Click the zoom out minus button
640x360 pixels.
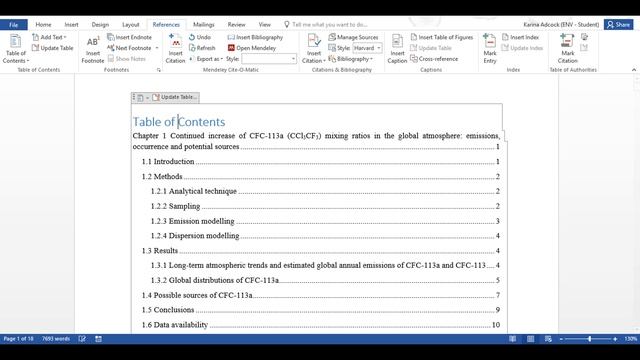click(561, 339)
